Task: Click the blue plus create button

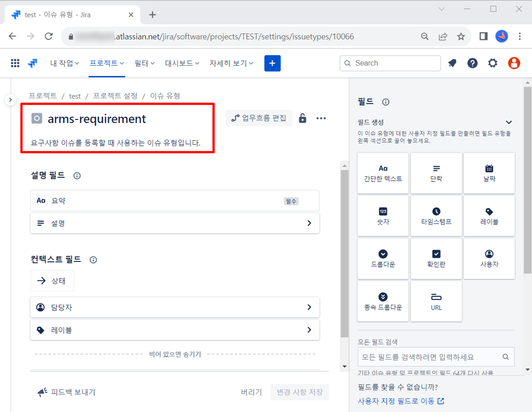Action: click(x=272, y=63)
